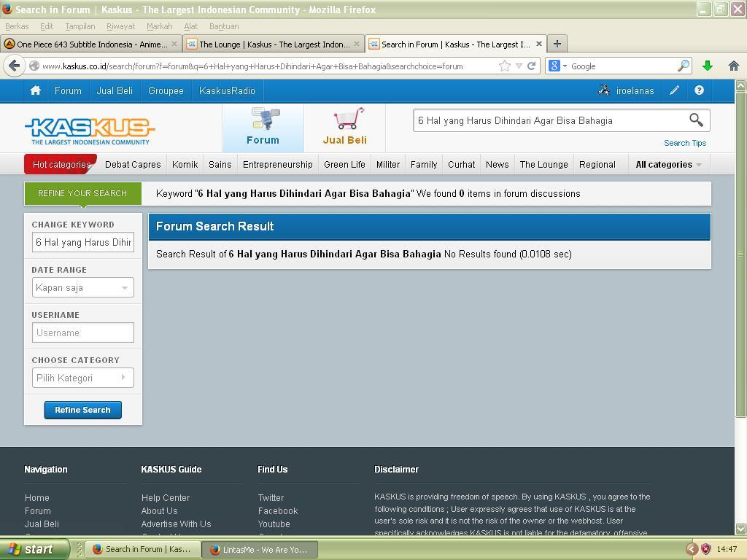Open the Komik category

(x=185, y=164)
